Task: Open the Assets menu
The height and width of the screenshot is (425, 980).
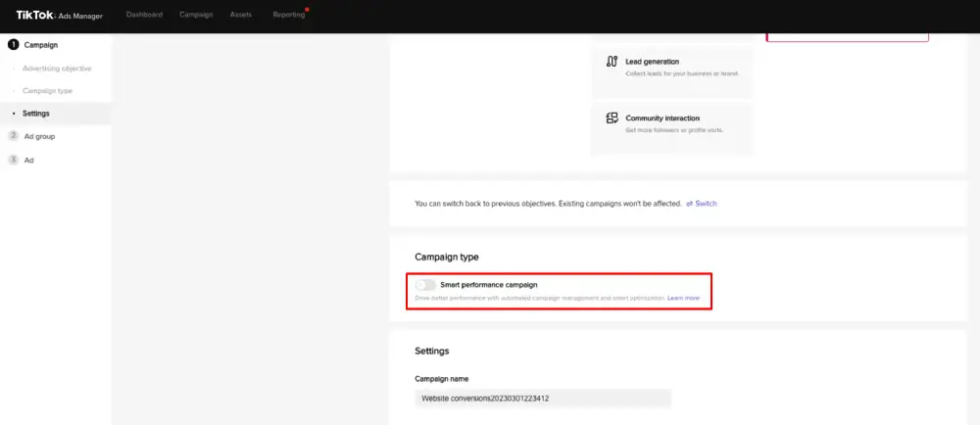Action: pyautogui.click(x=241, y=15)
